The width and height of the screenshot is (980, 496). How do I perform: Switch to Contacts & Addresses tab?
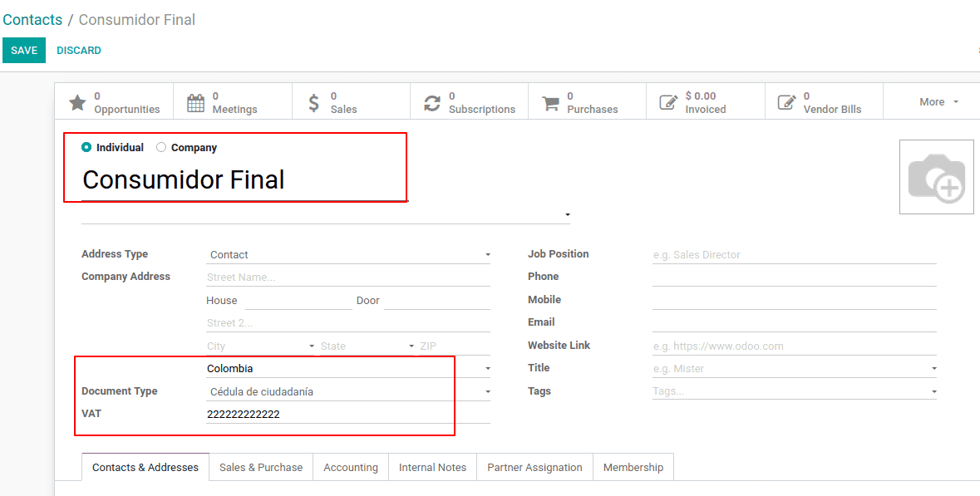tap(145, 467)
